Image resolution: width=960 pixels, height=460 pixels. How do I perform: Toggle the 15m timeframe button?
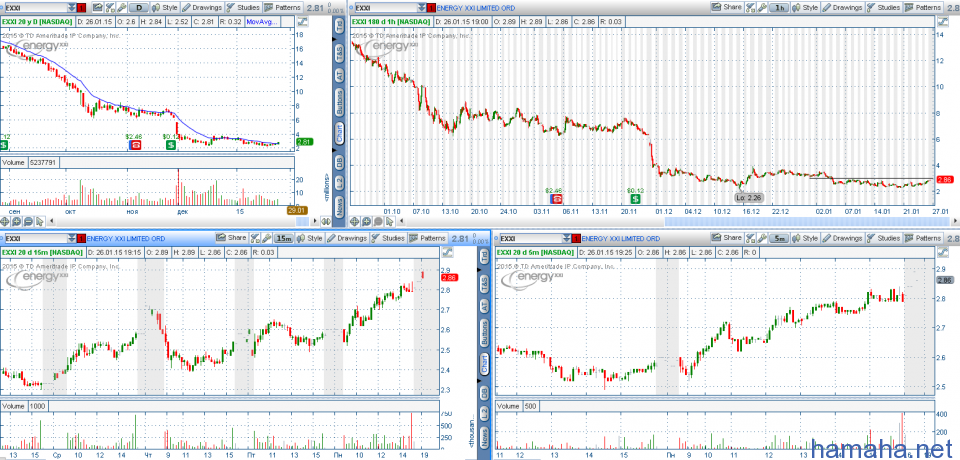[283, 238]
